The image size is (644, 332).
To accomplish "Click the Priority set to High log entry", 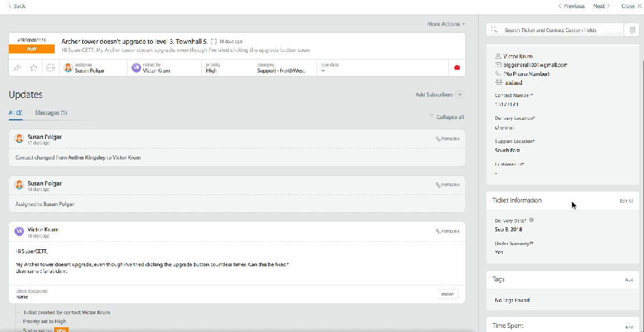I will pyautogui.click(x=45, y=321).
